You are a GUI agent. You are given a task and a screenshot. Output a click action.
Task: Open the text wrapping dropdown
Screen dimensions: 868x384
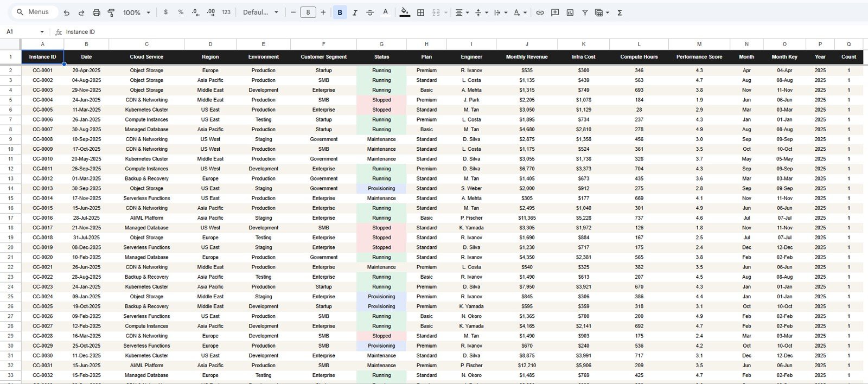(500, 12)
